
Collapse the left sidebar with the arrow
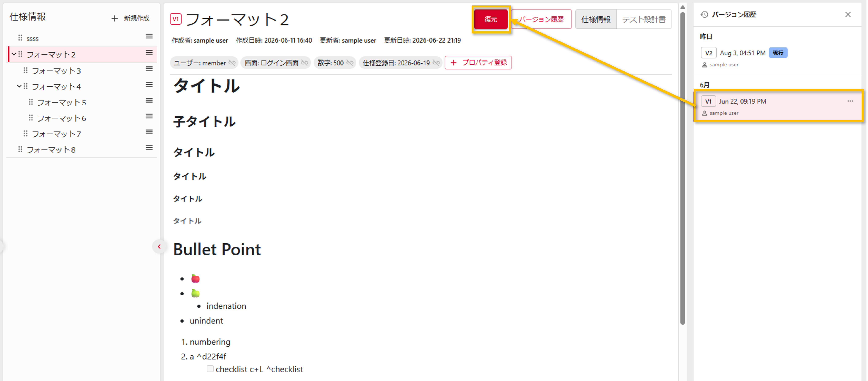[x=159, y=247]
